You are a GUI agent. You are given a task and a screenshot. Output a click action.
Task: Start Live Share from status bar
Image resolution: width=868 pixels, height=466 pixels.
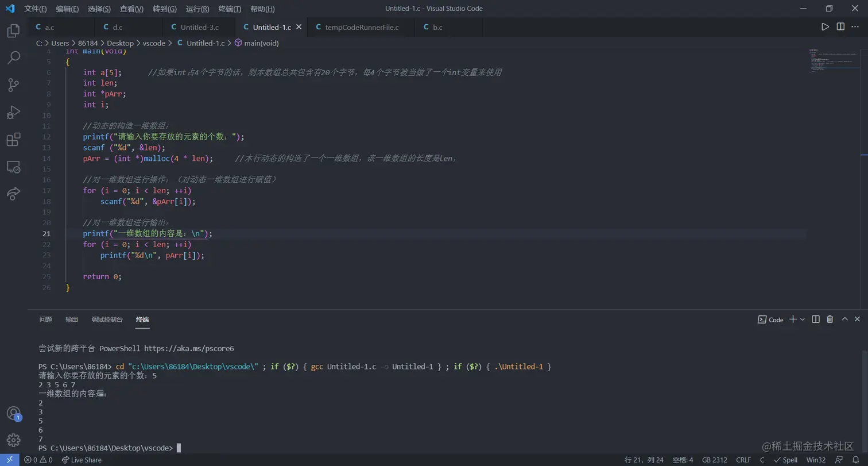click(82, 460)
